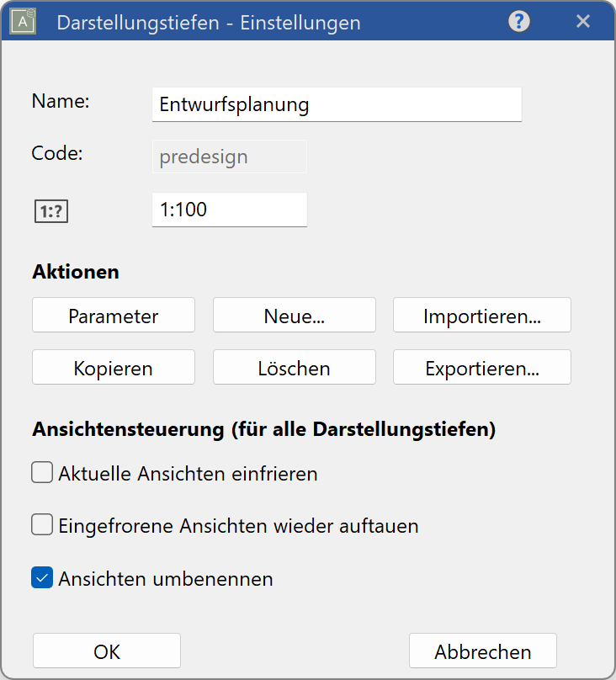
Task: Delete the entry using Löschen
Action: (x=294, y=367)
